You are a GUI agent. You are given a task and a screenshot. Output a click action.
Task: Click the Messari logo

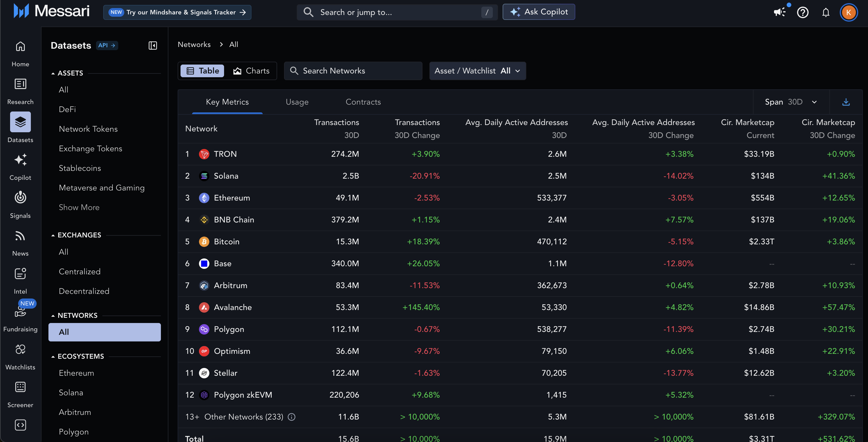pyautogui.click(x=52, y=11)
